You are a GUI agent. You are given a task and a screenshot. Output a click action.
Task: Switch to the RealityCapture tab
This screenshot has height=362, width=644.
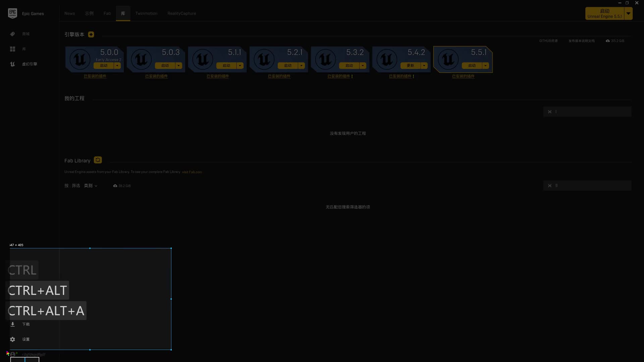181,13
